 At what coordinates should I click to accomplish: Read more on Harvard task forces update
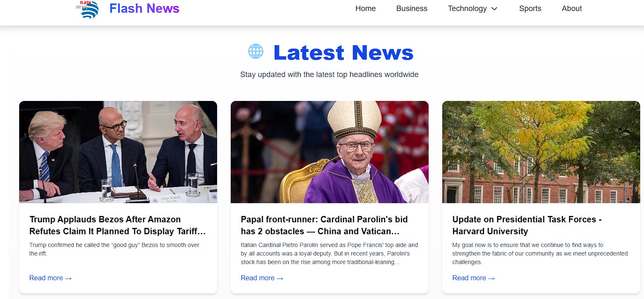click(x=473, y=278)
